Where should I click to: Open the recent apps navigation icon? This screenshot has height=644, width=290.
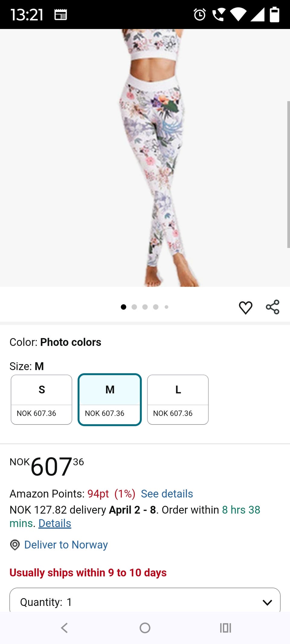225,628
